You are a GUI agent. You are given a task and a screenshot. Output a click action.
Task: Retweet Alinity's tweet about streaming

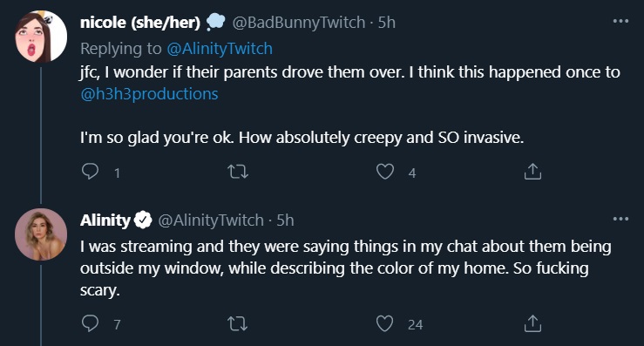tap(238, 323)
